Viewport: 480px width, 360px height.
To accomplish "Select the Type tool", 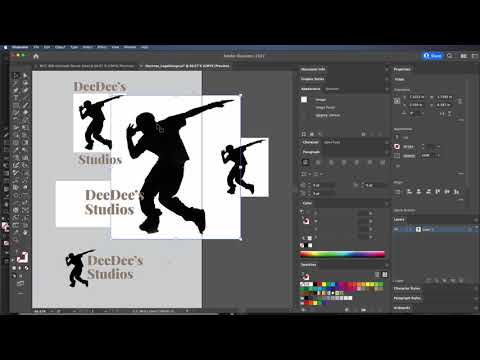I will coord(16,98).
